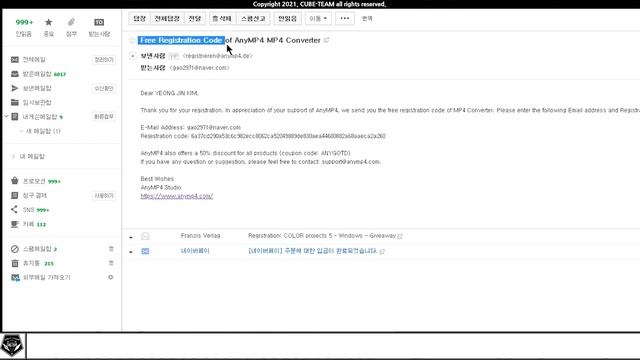This screenshot has height=360, width=640.
Task: Open the 새 메일함 (1) subfolder
Action: pyautogui.click(x=43, y=131)
